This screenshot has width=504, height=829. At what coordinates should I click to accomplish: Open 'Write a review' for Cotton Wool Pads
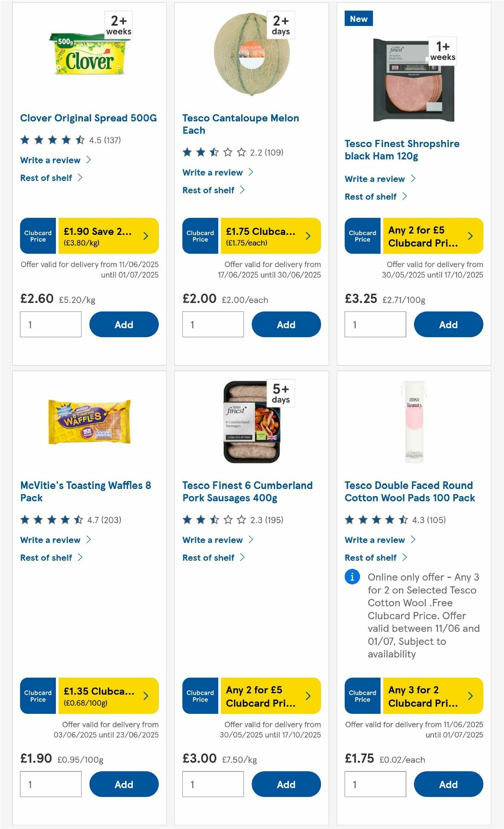[374, 540]
